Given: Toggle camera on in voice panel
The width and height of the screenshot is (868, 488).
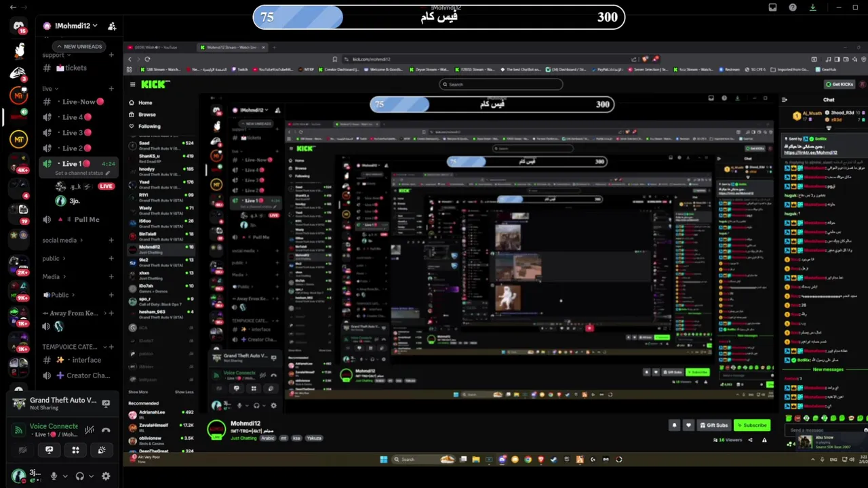Looking at the screenshot, I should point(22,449).
